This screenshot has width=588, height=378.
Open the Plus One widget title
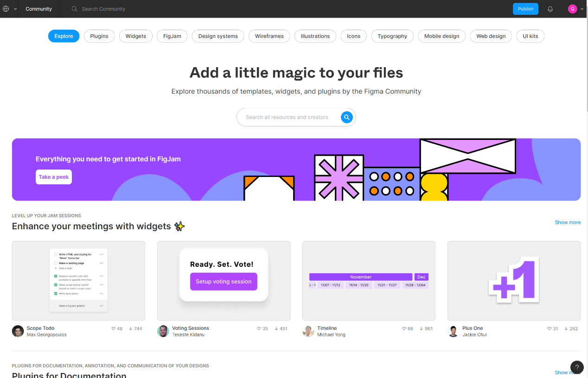[x=473, y=328]
